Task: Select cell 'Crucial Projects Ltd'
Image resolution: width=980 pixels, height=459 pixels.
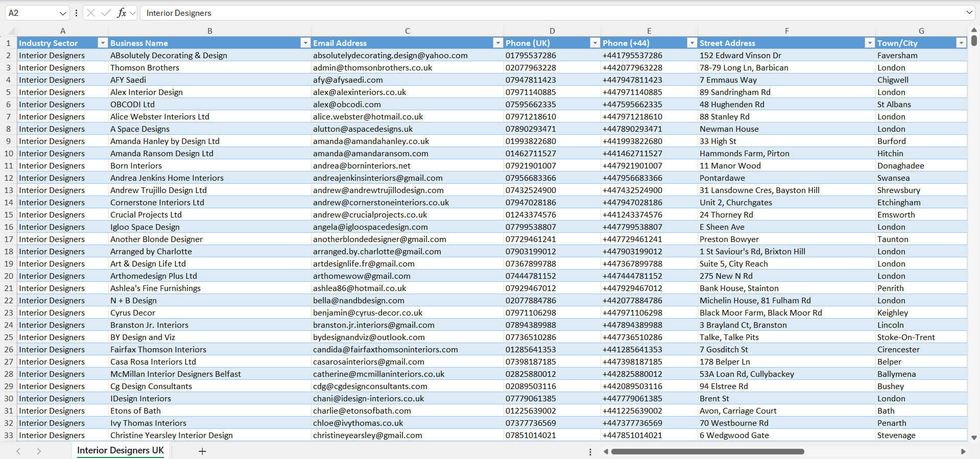Action: 210,214
